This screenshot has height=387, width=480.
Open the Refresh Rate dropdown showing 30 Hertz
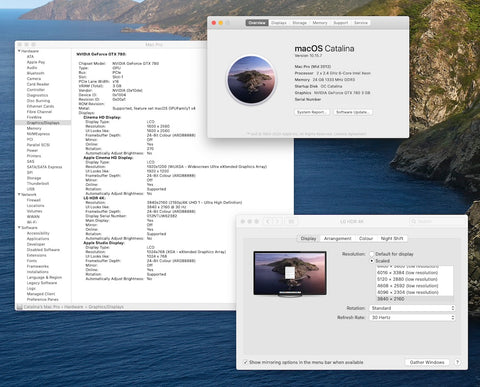click(x=412, y=317)
